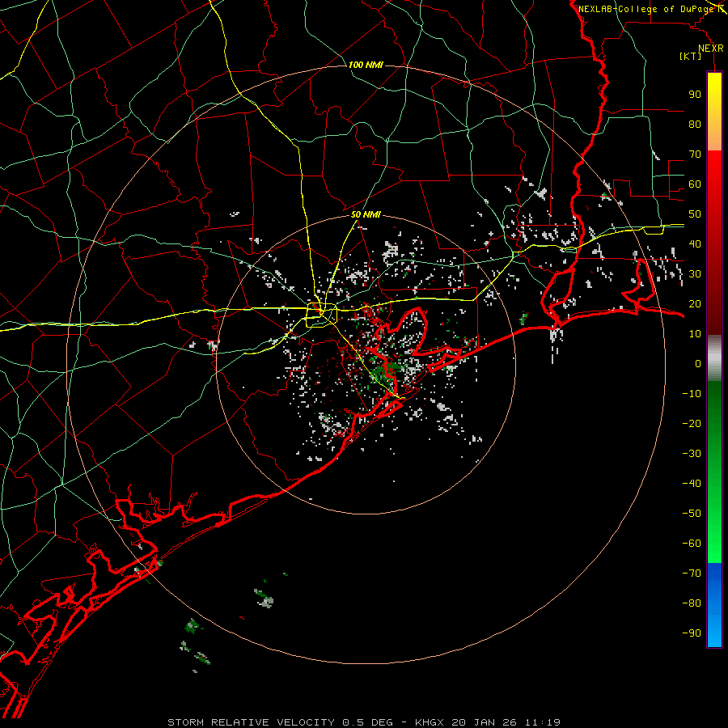
Task: Click the NEXR label in the top corner
Action: pos(711,49)
